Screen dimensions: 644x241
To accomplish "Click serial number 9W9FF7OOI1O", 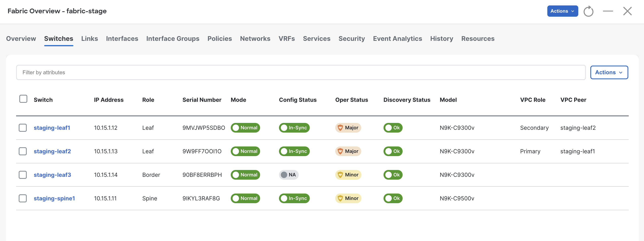I will point(202,151).
